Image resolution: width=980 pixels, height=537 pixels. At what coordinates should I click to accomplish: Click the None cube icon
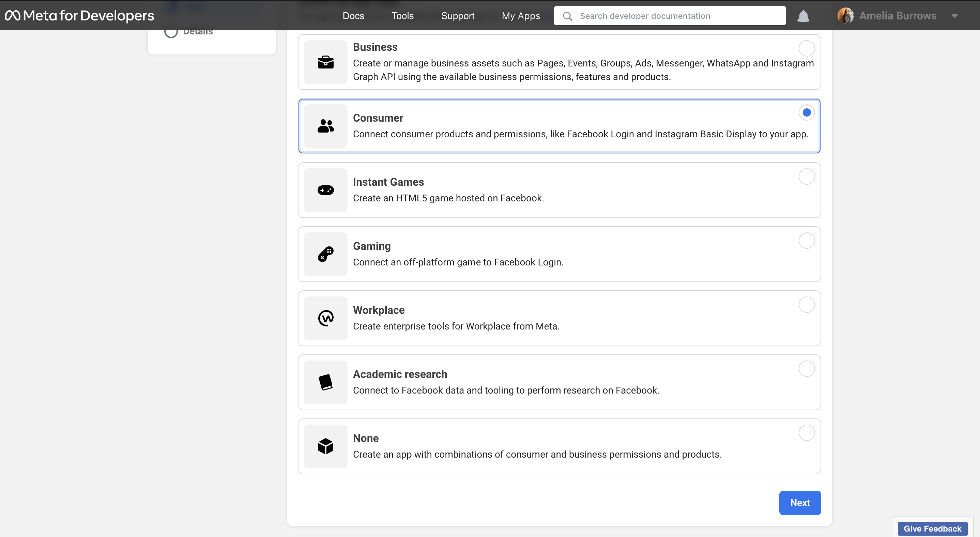pyautogui.click(x=325, y=446)
